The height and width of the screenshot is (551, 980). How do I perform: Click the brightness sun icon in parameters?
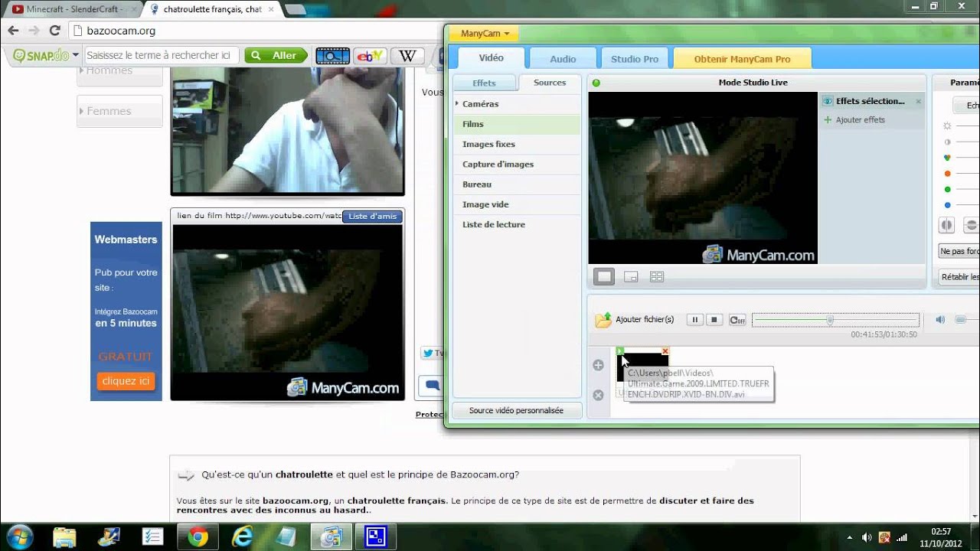[947, 126]
